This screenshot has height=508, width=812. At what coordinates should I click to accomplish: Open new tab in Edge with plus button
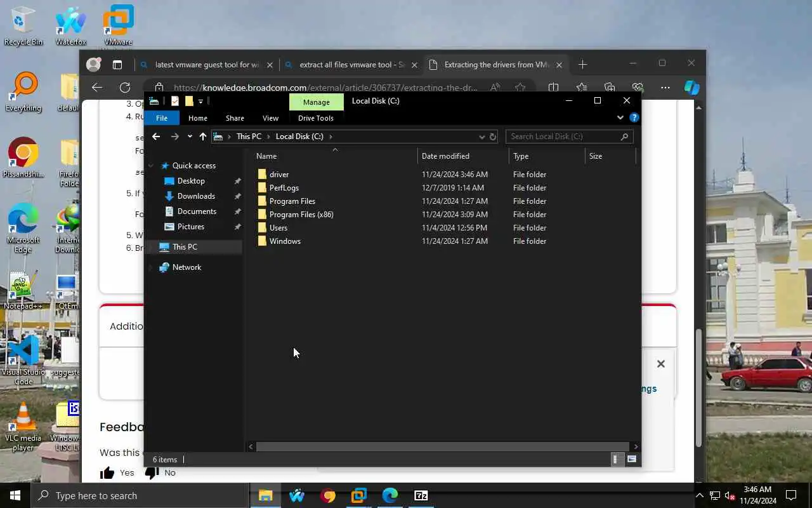pyautogui.click(x=583, y=64)
